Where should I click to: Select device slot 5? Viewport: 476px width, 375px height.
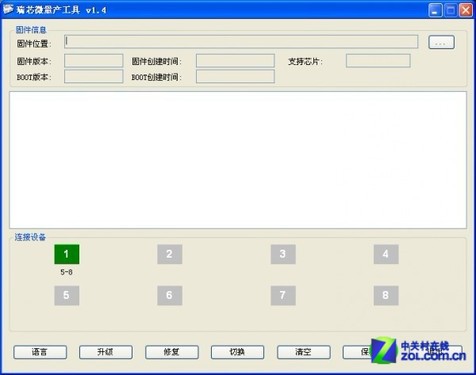[67, 295]
